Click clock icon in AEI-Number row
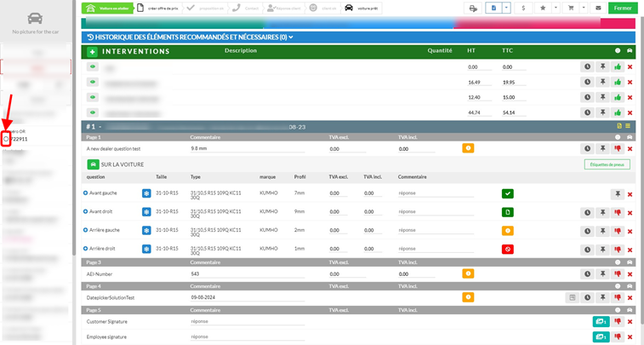Viewport: 644px width, 345px height. 587,274
